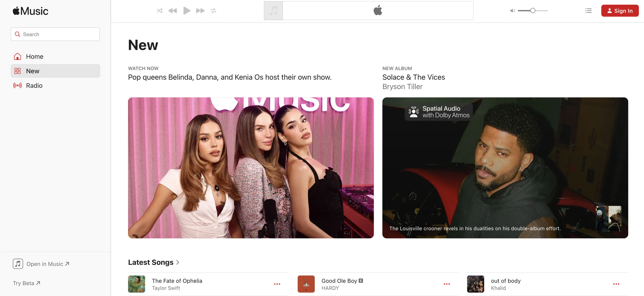
Task: Click the Sign In button
Action: (x=620, y=11)
